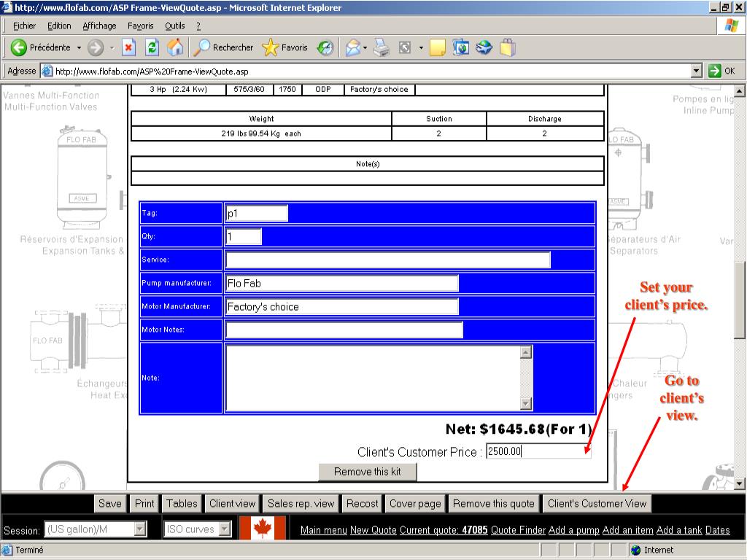The image size is (747, 560).
Task: Click the Save button
Action: coord(109,503)
